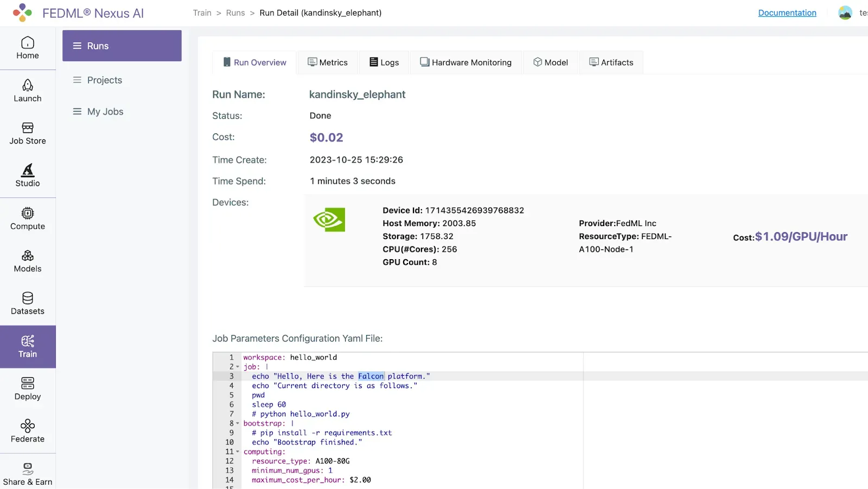Click the 'Storage: 1758.32' detail
Viewport: 868px width, 489px height.
click(x=418, y=236)
